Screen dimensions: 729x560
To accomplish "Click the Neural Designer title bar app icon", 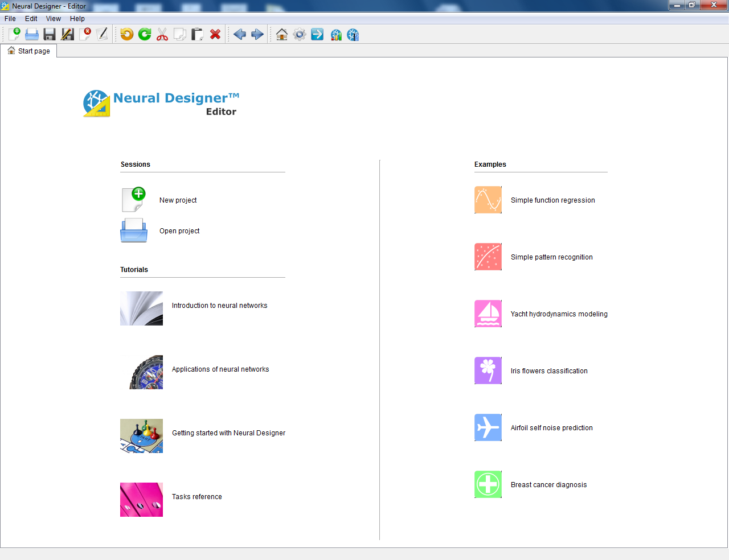I will 5,6.
